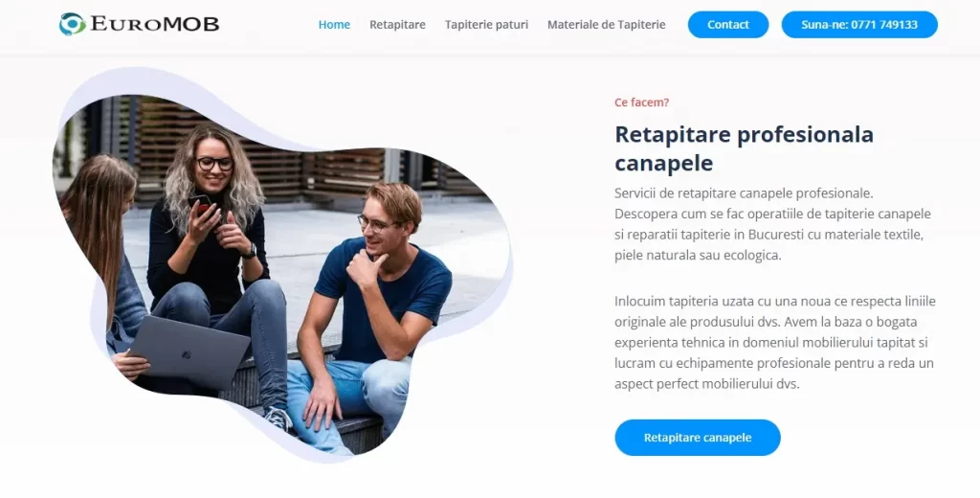Screen dimensions: 980x498
Task: Click the red phone the woman holds
Action: pos(201,204)
